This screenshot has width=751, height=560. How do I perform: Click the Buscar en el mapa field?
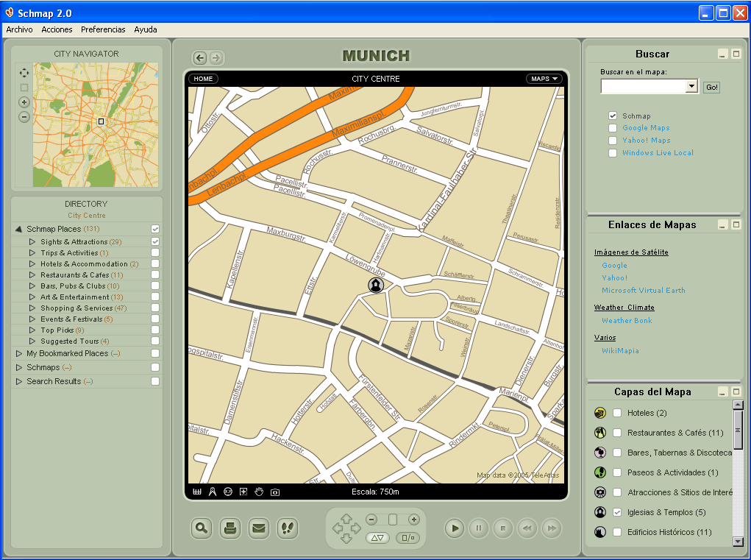pos(643,86)
